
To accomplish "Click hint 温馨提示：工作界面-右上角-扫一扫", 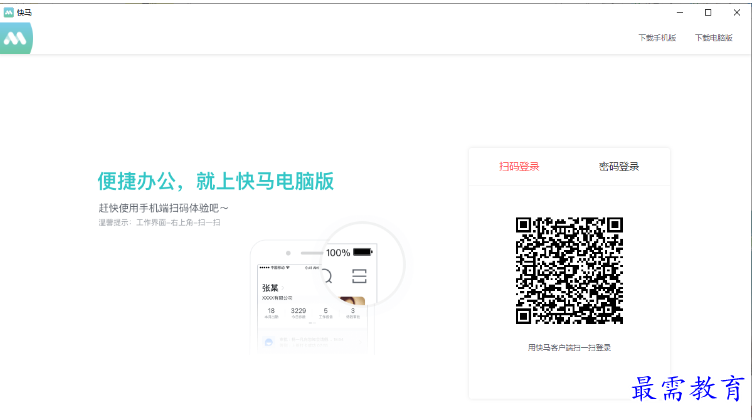I will tap(159, 222).
